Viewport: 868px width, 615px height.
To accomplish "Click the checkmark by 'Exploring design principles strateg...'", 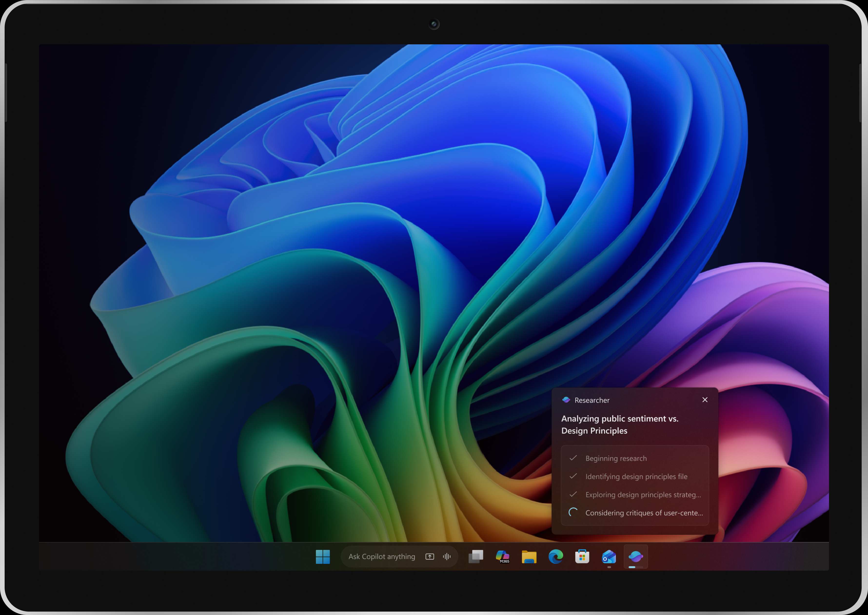I will 573,495.
